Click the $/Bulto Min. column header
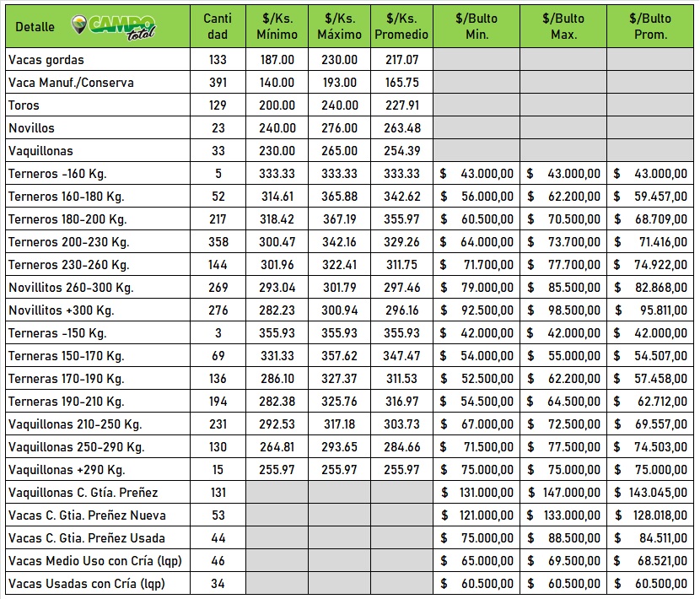Image resolution: width=700 pixels, height=599 pixels. coord(477,26)
